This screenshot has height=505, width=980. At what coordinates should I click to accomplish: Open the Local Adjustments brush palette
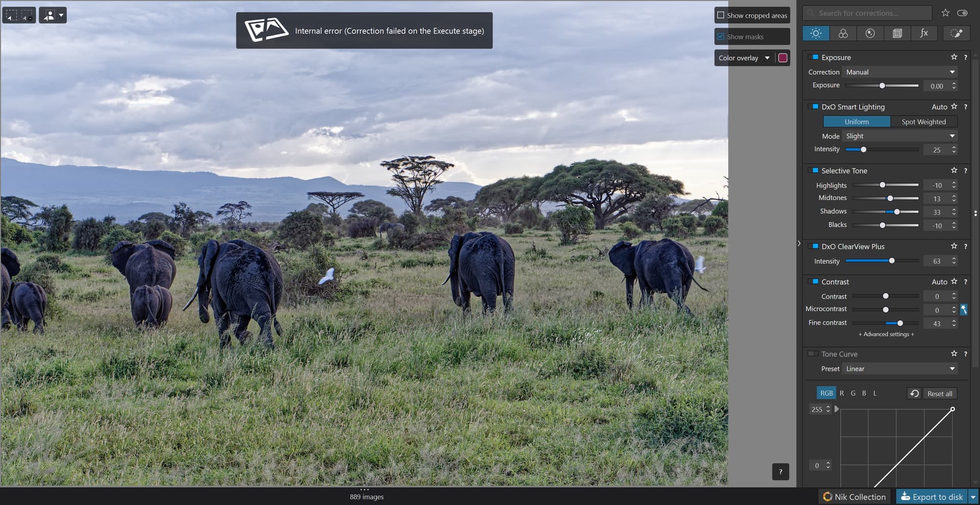click(956, 34)
